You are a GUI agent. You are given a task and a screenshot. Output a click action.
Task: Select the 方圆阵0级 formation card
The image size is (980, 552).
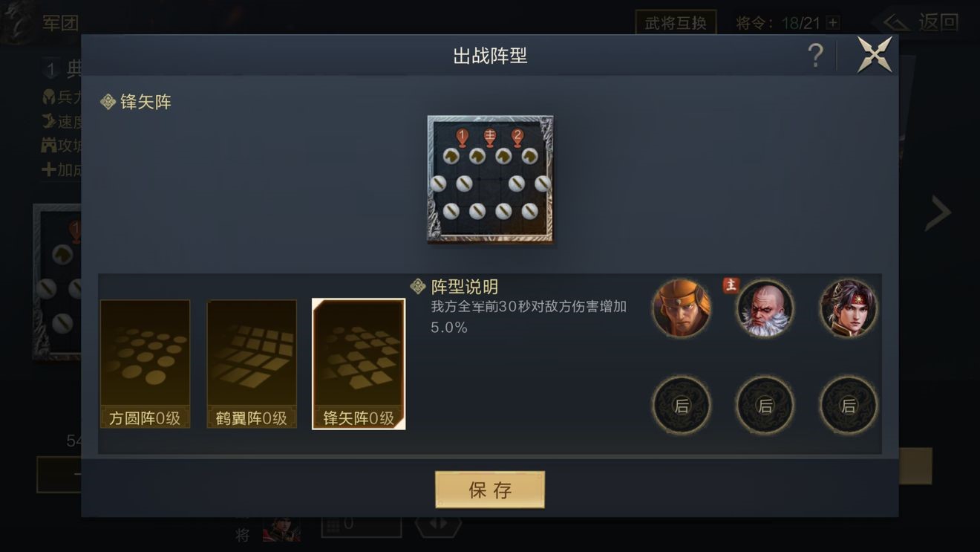click(145, 364)
